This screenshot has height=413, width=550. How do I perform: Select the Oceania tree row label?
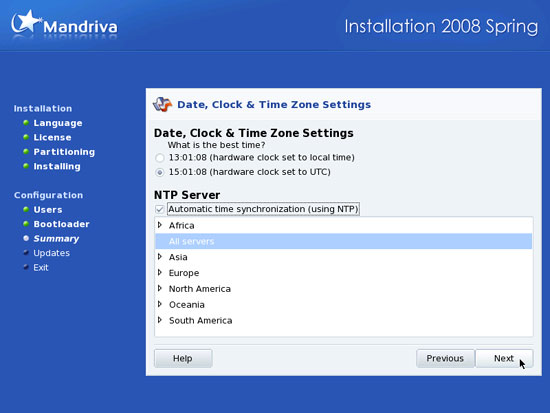[x=187, y=305]
